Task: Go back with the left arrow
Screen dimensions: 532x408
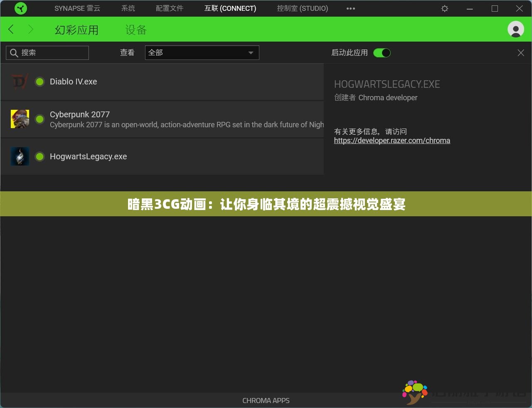Action: click(x=11, y=29)
